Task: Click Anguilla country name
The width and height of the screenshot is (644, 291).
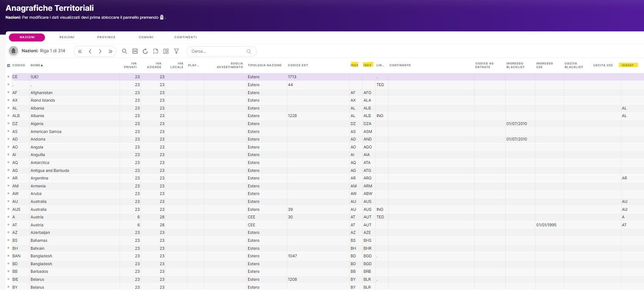Action: pos(38,155)
